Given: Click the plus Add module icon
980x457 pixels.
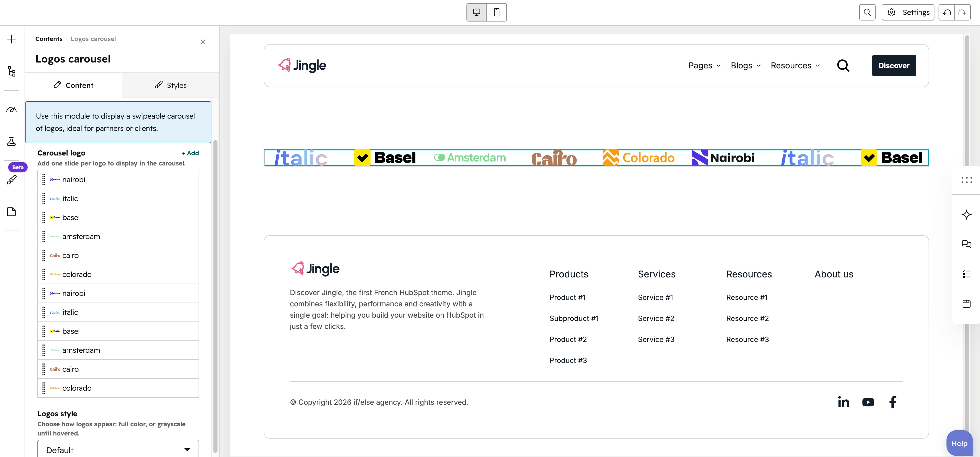Looking at the screenshot, I should click(12, 39).
